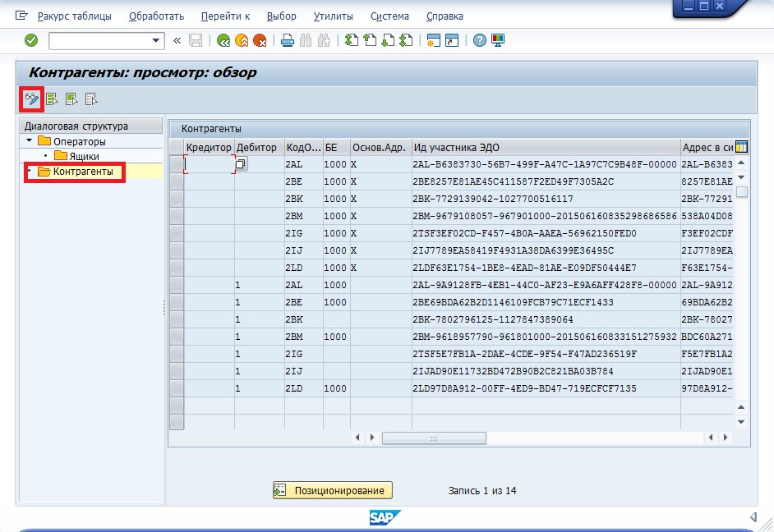
Task: Open Help with the question mark icon
Action: [480, 40]
